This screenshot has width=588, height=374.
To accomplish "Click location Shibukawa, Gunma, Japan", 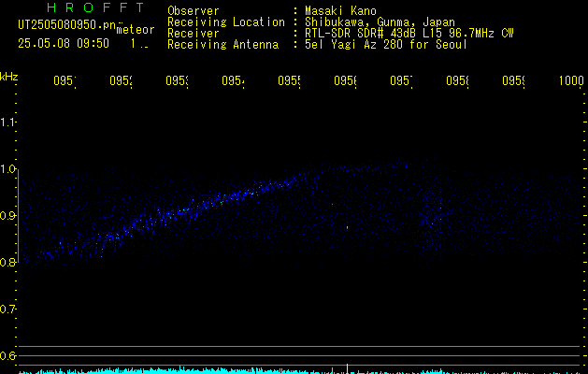I will 380,22.
